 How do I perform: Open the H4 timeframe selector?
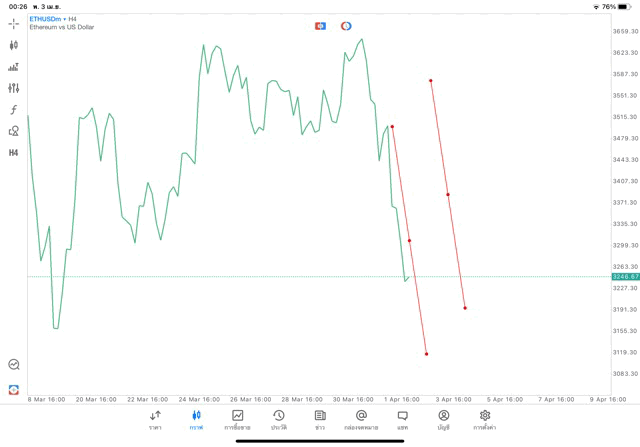(13, 153)
